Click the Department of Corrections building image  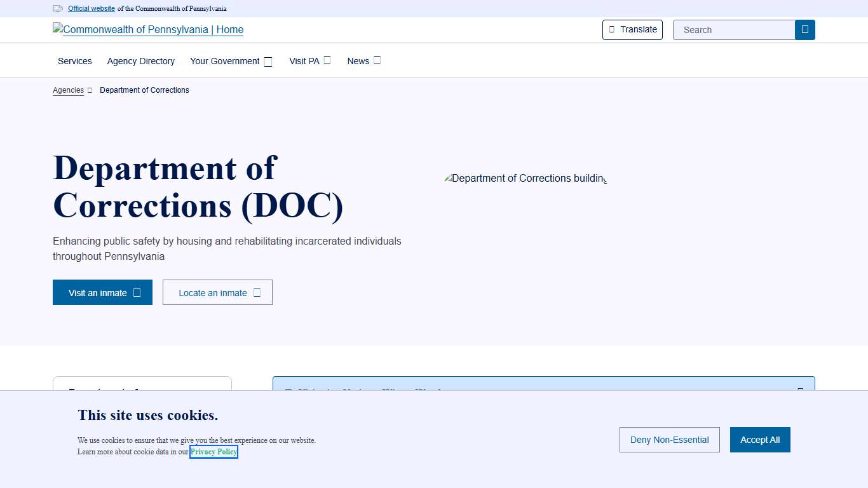point(525,179)
